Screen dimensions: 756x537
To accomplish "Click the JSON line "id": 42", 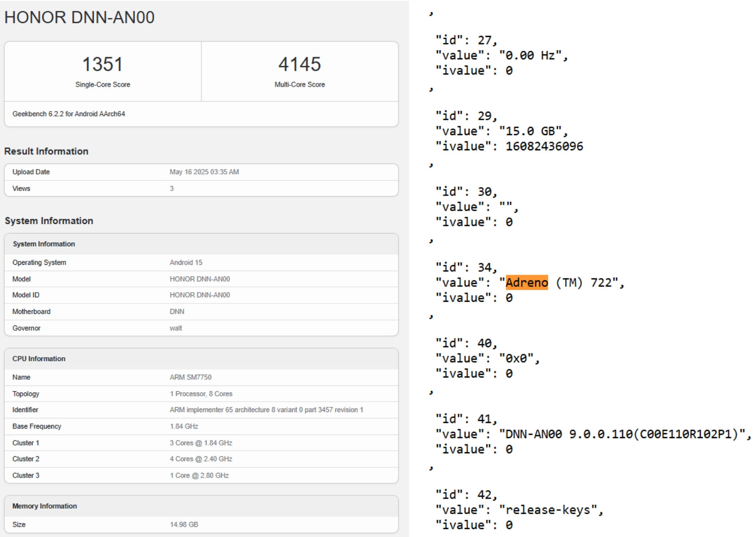I will coord(467,495).
